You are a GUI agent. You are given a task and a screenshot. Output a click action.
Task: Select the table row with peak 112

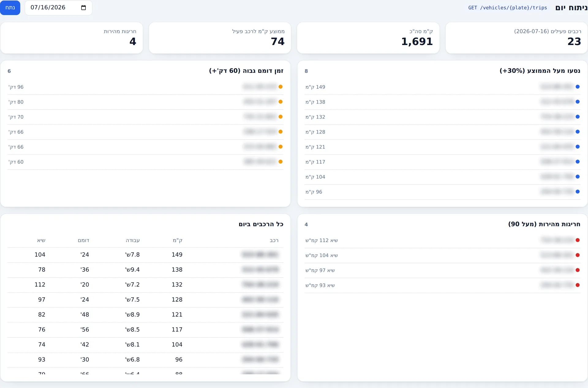(x=145, y=285)
